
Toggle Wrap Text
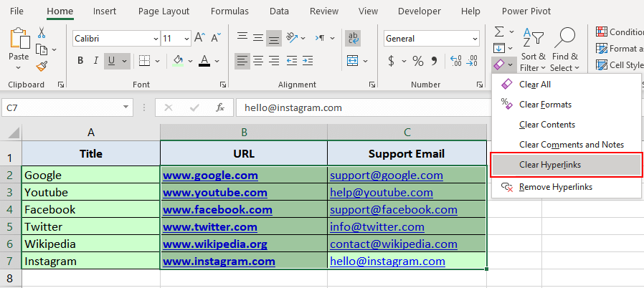[353, 38]
